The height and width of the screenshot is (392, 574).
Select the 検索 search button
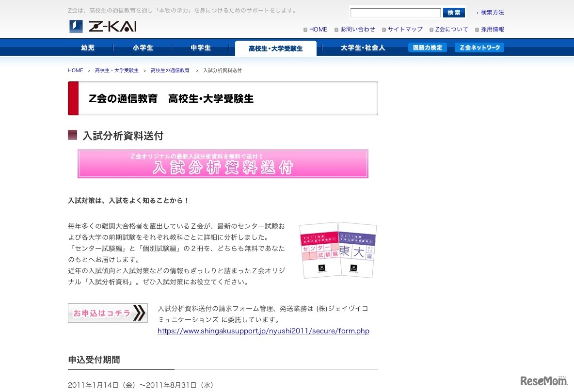[x=454, y=13]
